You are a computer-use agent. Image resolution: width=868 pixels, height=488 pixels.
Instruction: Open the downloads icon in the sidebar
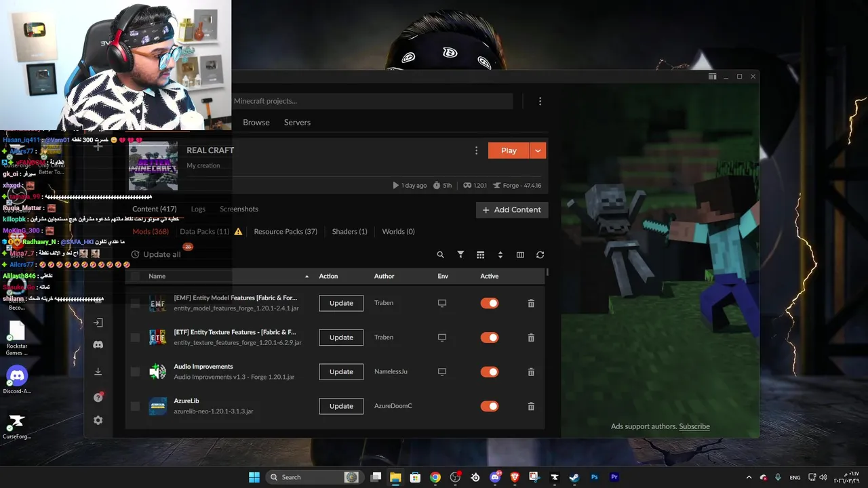(x=98, y=371)
